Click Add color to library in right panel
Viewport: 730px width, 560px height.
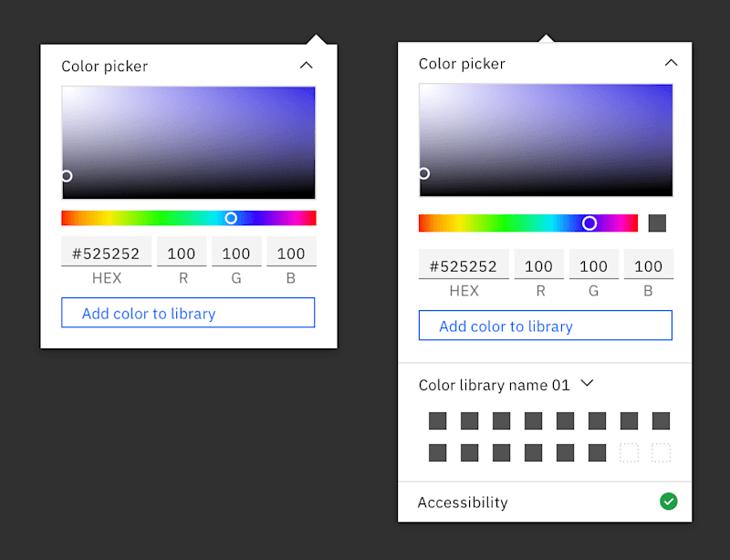[x=545, y=325]
